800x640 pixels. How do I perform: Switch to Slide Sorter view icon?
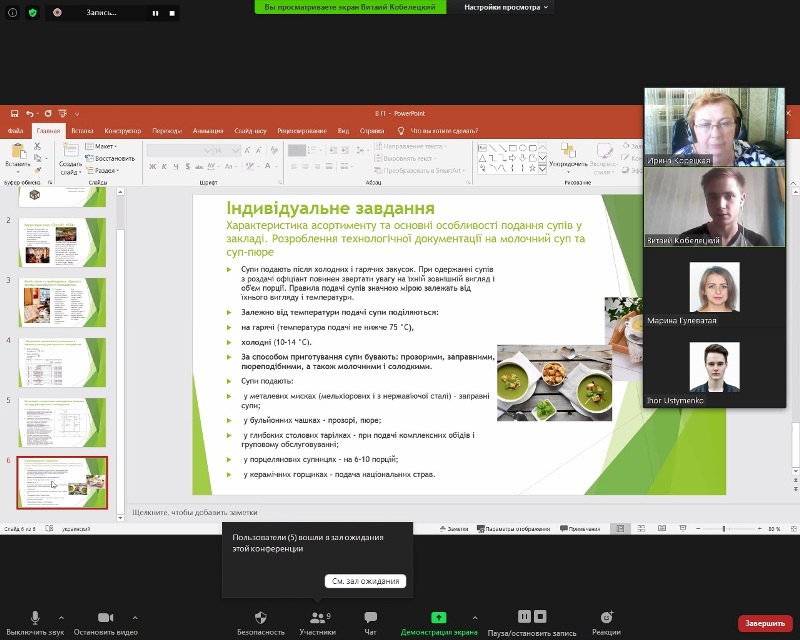(x=641, y=529)
